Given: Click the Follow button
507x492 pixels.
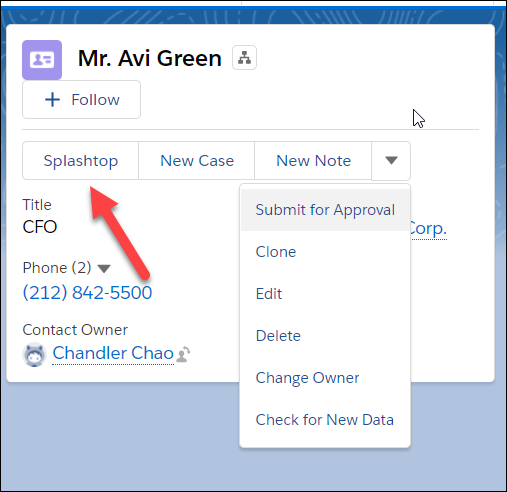Looking at the screenshot, I should tap(81, 100).
